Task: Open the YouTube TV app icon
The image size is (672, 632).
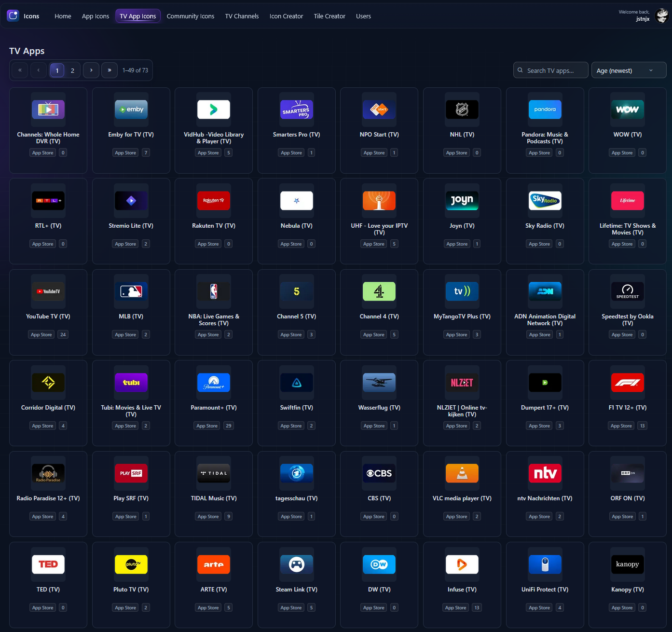Action: click(x=48, y=291)
